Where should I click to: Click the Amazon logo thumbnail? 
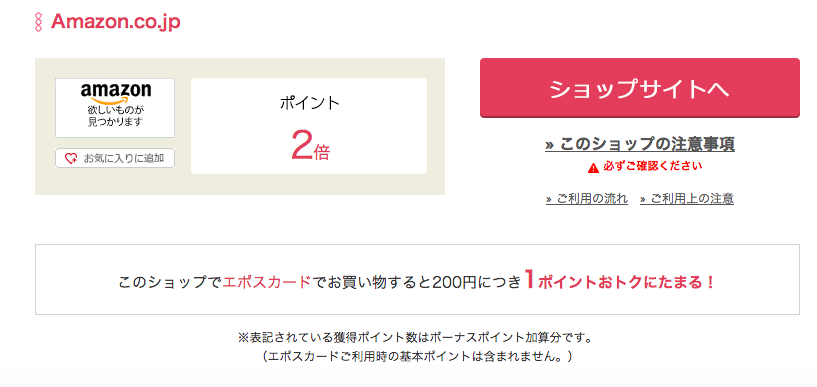(x=115, y=108)
